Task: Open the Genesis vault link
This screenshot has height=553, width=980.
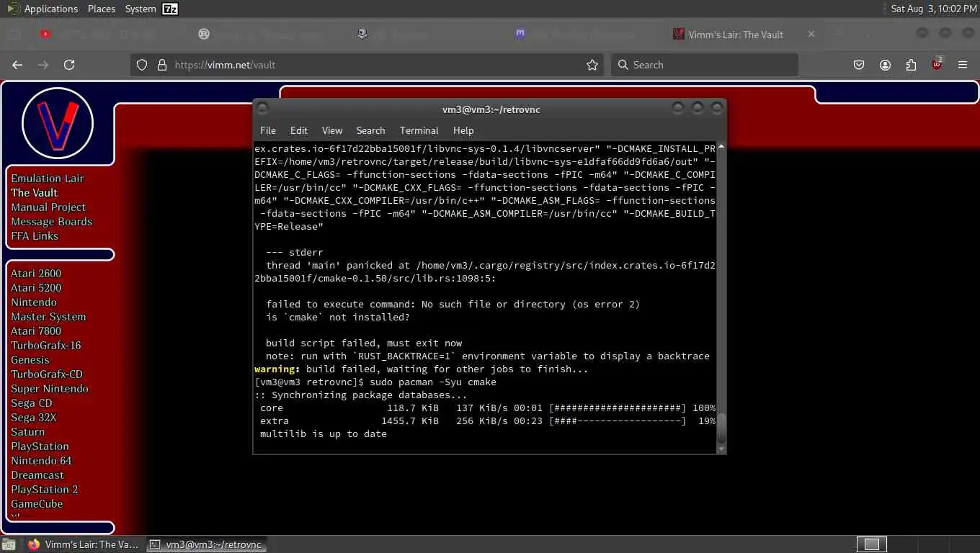Action: [x=30, y=359]
